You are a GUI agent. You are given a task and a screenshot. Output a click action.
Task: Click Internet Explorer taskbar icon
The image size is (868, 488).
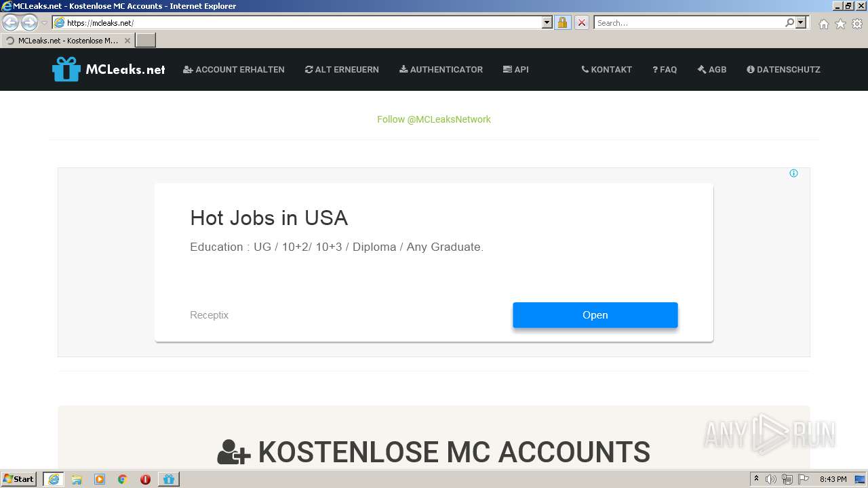54,479
